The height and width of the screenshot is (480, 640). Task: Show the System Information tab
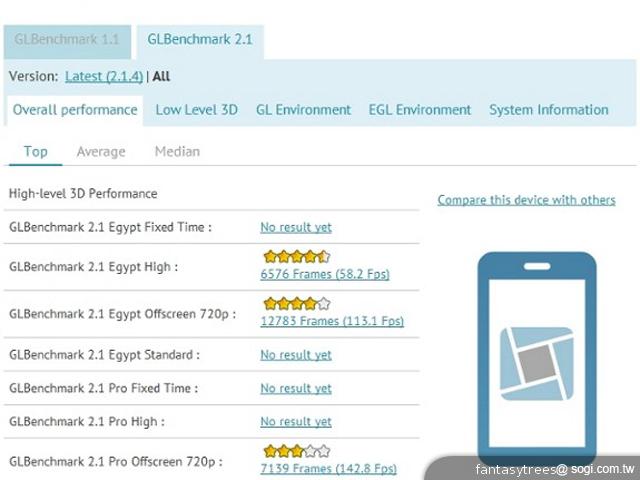(548, 110)
